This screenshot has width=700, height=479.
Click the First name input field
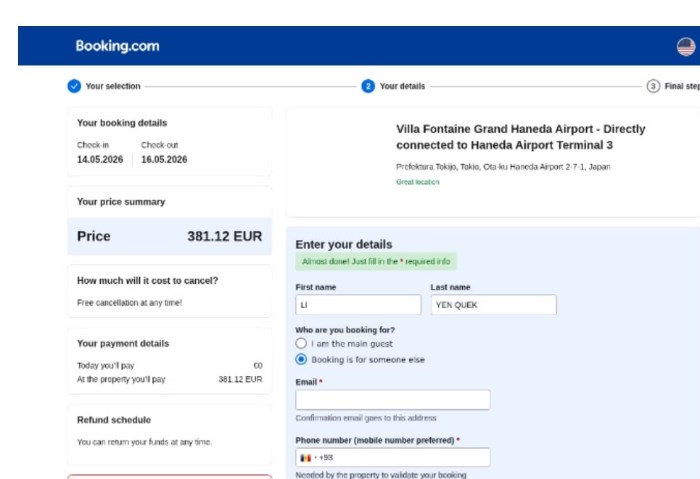[358, 305]
